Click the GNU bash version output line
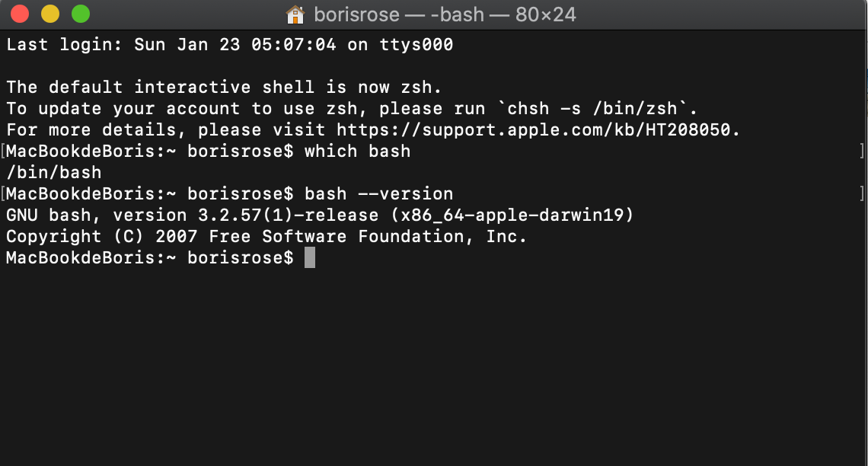The width and height of the screenshot is (868, 466). pos(320,215)
